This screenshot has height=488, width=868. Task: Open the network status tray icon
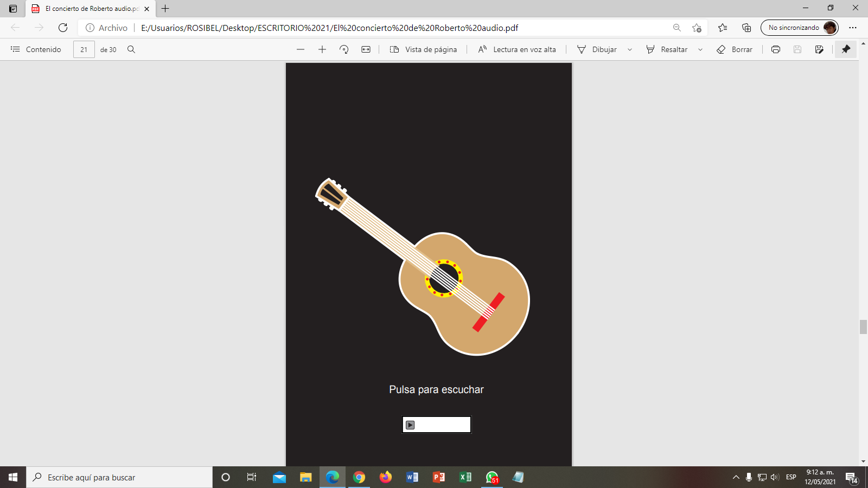point(762,477)
